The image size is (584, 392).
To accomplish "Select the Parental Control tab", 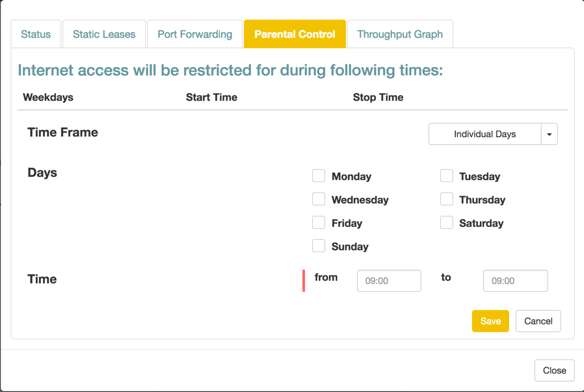I will [x=295, y=34].
